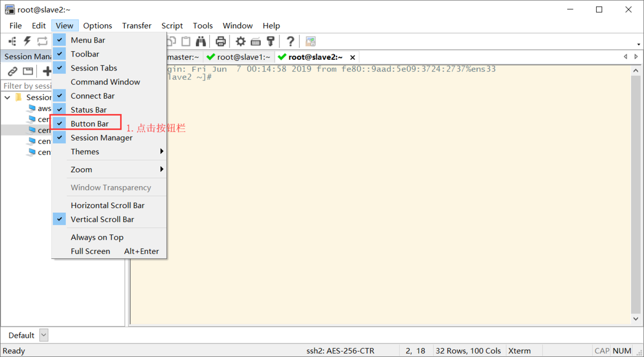Click the NUM indicator in the status bar

(x=622, y=351)
